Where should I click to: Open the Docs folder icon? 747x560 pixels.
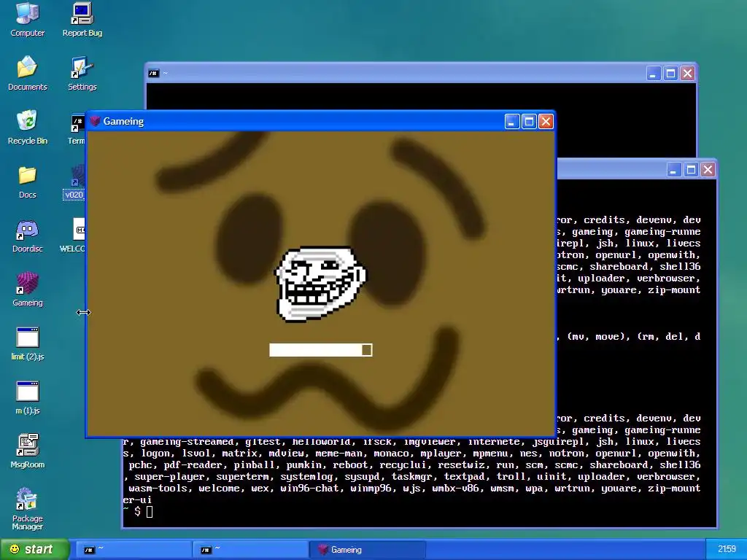(27, 181)
